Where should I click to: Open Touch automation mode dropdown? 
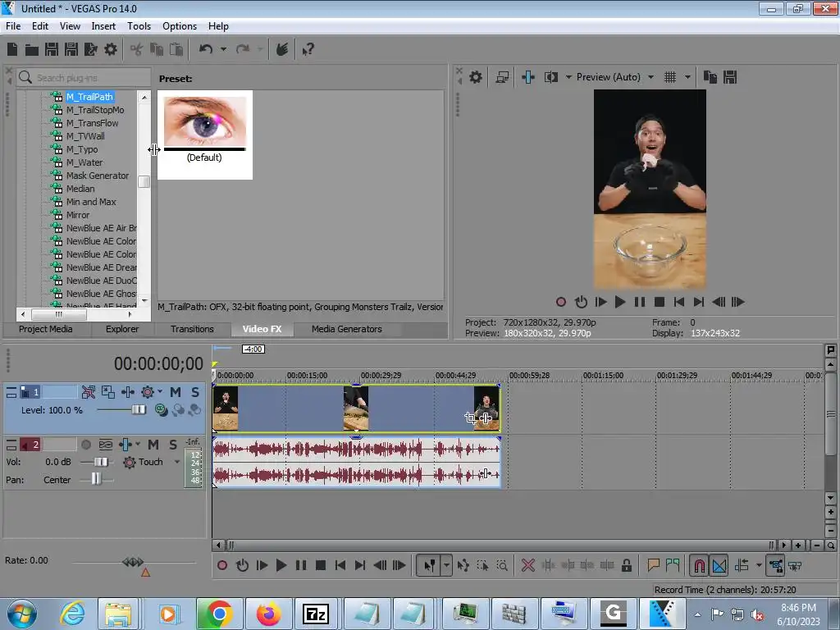(x=177, y=462)
